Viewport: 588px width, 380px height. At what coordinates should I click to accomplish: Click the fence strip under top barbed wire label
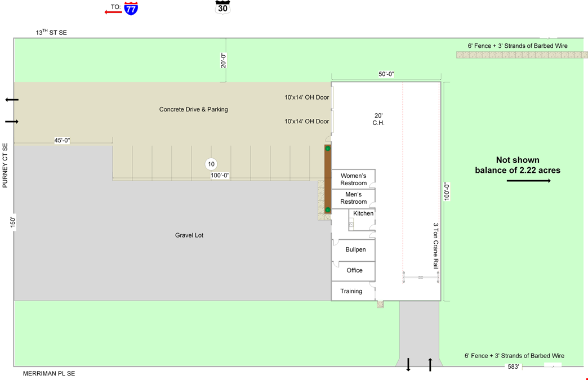(522, 55)
